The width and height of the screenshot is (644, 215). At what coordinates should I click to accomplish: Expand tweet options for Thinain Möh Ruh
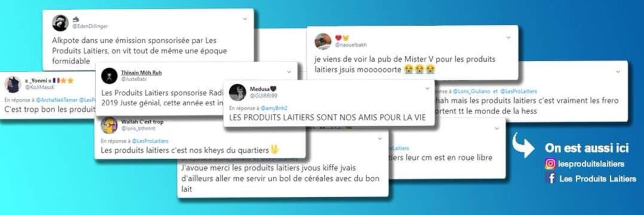pyautogui.click(x=288, y=70)
